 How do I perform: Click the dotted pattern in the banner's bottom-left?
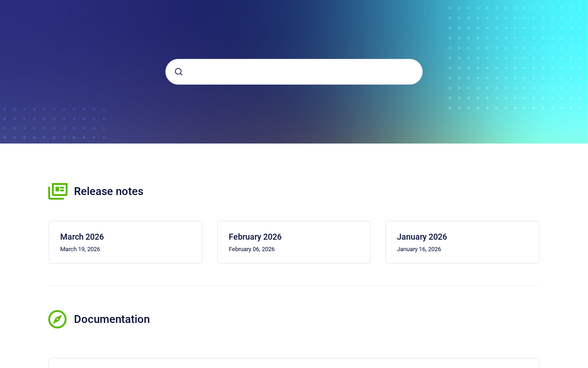coord(54,123)
